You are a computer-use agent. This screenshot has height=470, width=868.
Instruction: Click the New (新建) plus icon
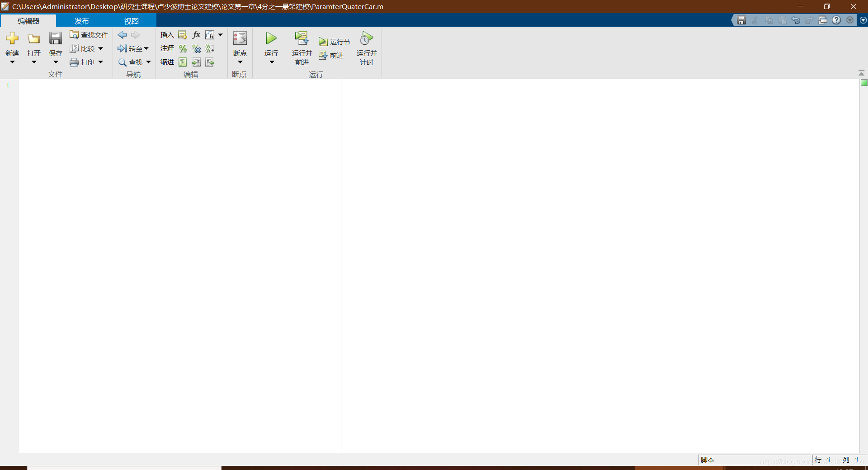click(12, 38)
